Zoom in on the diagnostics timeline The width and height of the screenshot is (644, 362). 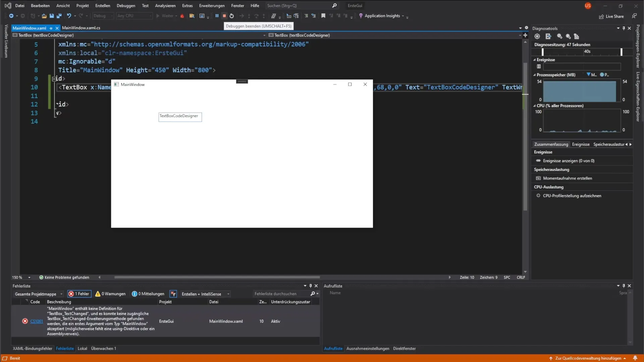pos(559,36)
